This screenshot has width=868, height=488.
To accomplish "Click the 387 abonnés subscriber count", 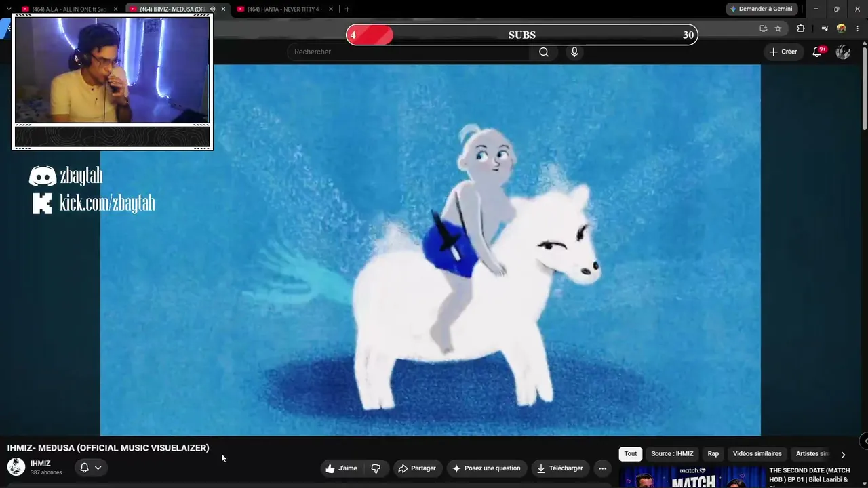I will pyautogui.click(x=46, y=473).
